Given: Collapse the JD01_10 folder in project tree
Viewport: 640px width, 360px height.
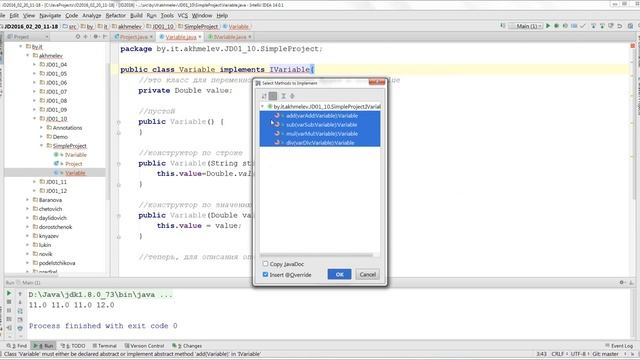Looking at the screenshot, I should click(x=35, y=118).
